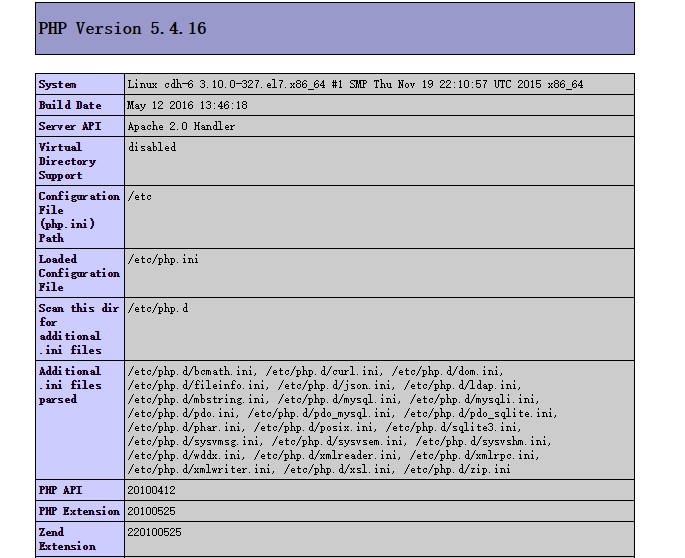Click /etc/php.d/fileinfo.ini entry
The height and width of the screenshot is (558, 685).
[197, 385]
